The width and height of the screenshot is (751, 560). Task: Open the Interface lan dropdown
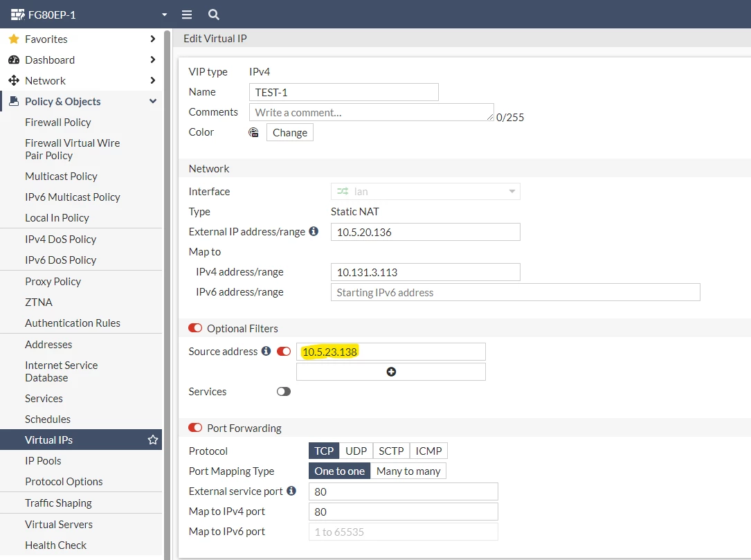click(425, 191)
